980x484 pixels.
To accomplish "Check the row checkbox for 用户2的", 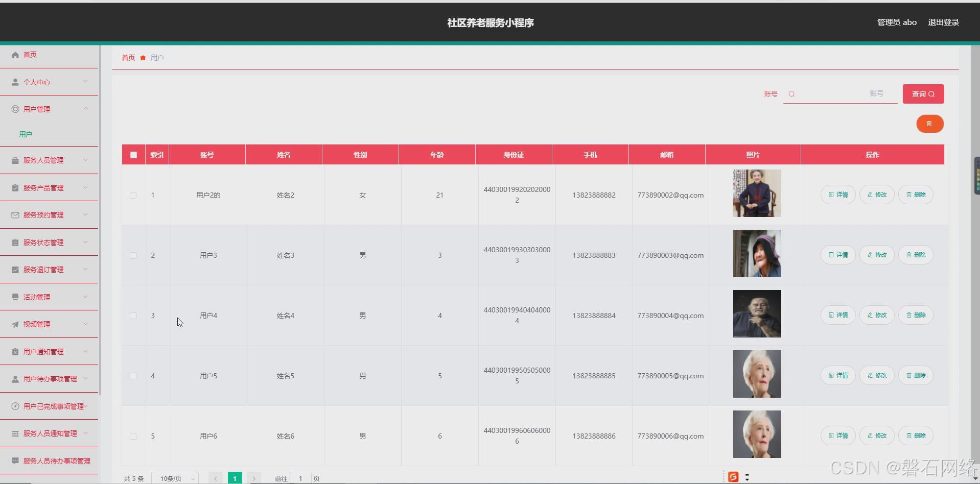I will [133, 195].
